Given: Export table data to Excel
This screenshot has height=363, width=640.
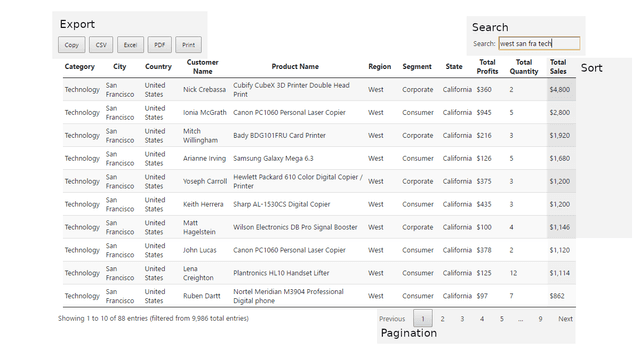Looking at the screenshot, I should [130, 45].
